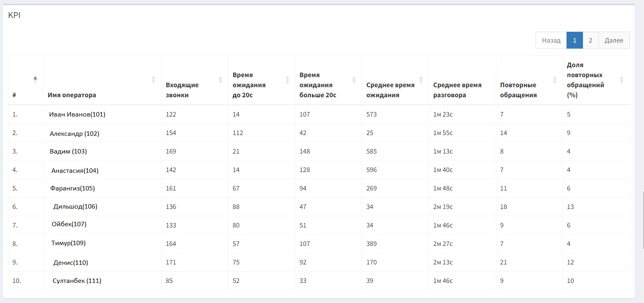Select operator Султанбек (111) name cell
Image resolution: width=644 pixels, height=303 pixels.
click(x=77, y=280)
